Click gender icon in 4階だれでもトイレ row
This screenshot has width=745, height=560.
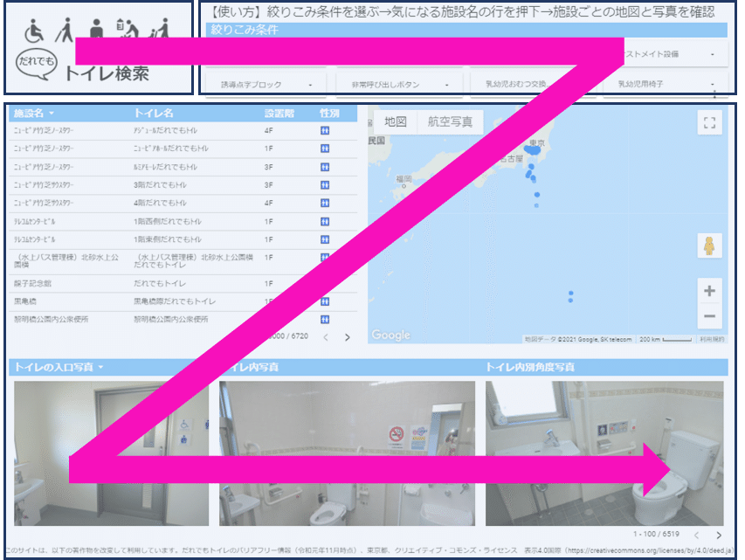pyautogui.click(x=325, y=203)
